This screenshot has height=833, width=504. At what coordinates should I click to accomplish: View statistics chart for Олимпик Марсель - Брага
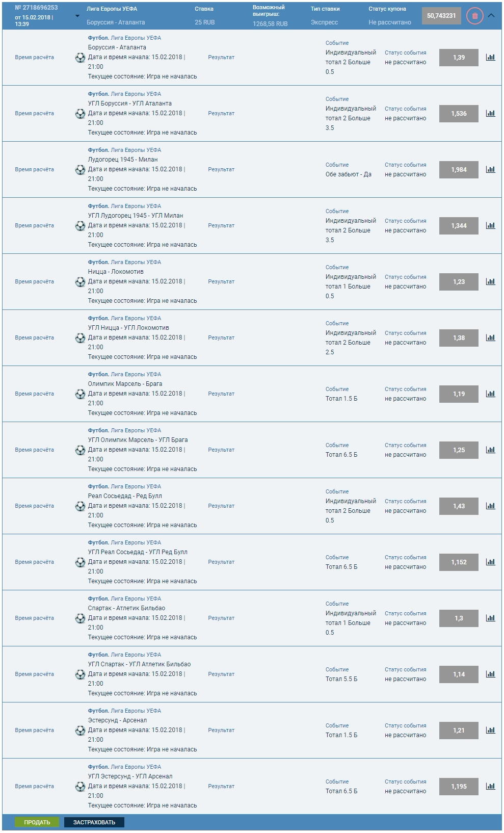coord(490,394)
